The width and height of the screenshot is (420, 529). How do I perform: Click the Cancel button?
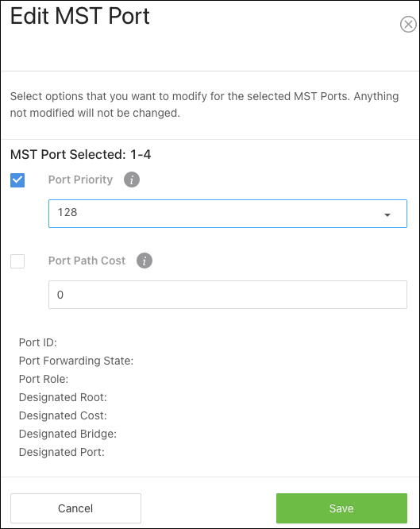(x=75, y=508)
